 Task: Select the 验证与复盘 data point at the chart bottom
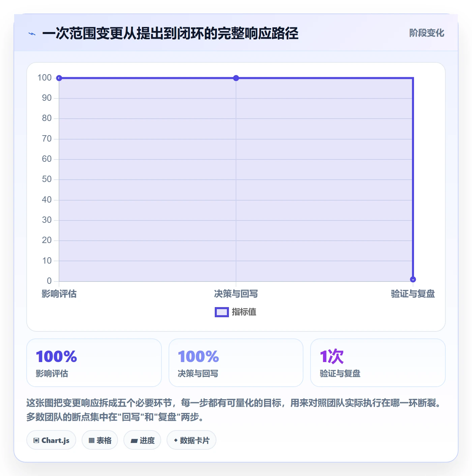413,279
